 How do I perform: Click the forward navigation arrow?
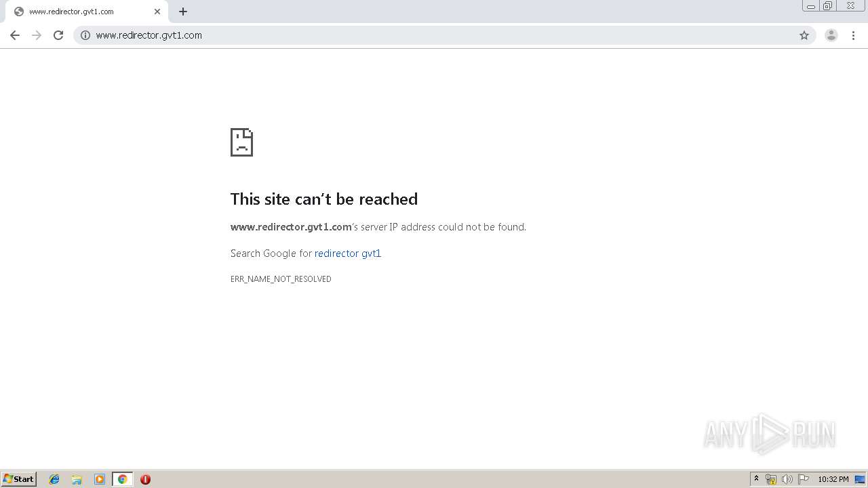click(x=37, y=35)
